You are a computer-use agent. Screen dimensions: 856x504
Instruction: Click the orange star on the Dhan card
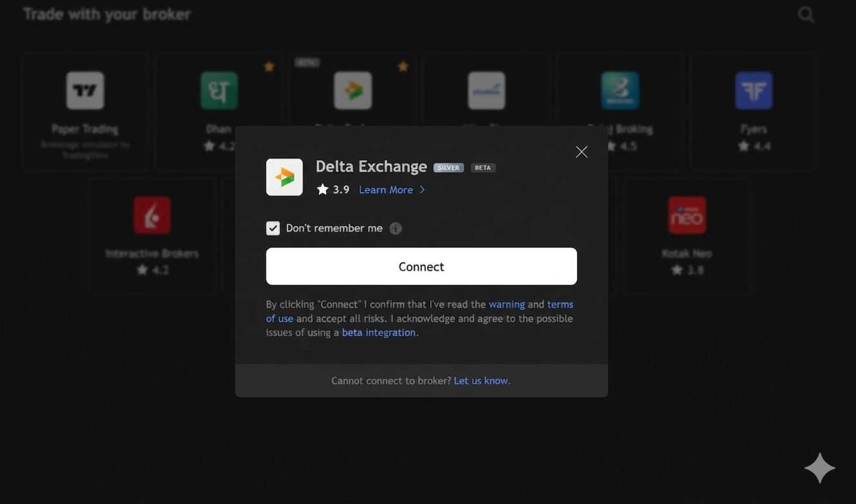point(269,66)
